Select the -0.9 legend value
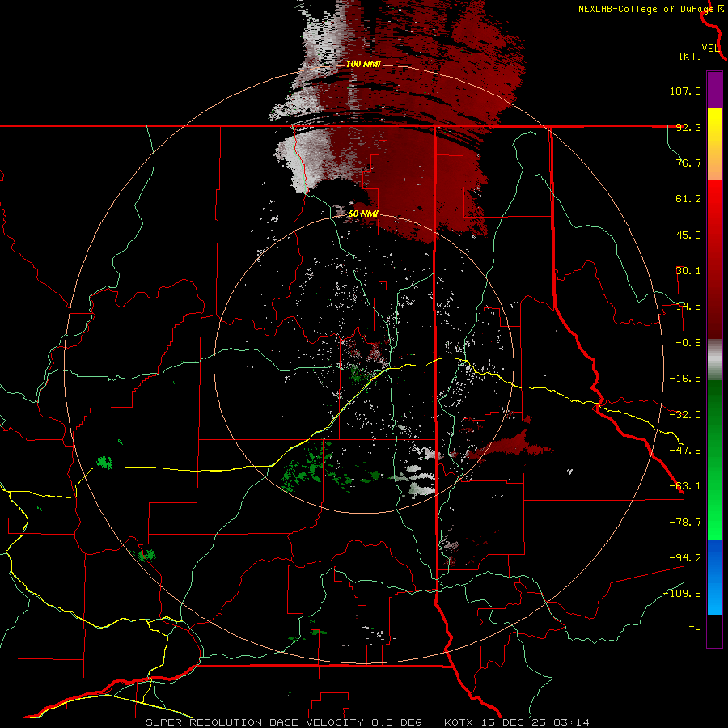The image size is (728, 728). tap(688, 343)
